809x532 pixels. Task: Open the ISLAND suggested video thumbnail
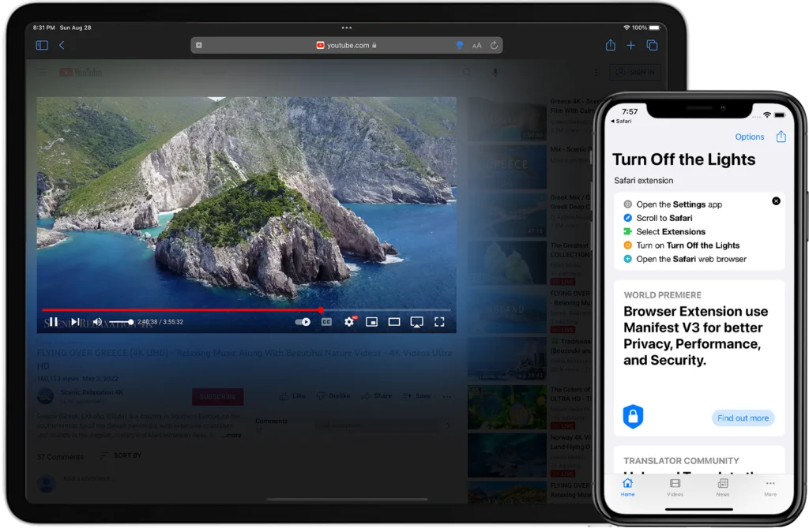pyautogui.click(x=507, y=311)
